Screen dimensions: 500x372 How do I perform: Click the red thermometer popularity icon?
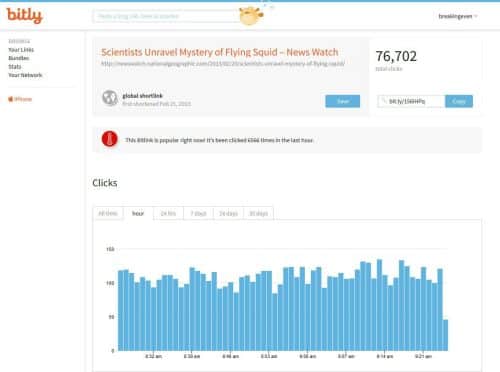[110, 139]
